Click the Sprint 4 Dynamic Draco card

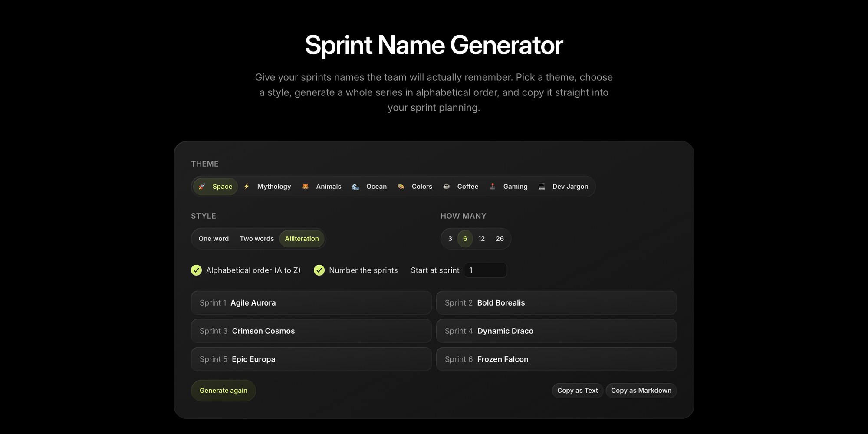click(556, 331)
